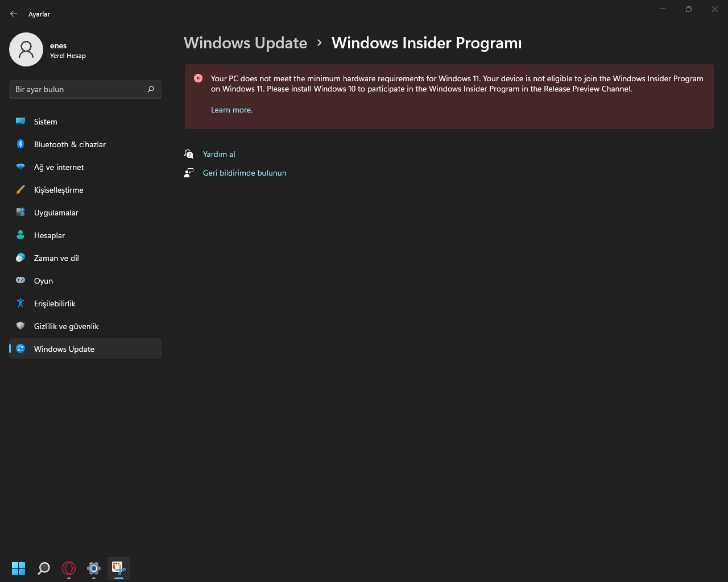Click the Windows Update sync icon
This screenshot has height=582, width=728.
coord(20,349)
